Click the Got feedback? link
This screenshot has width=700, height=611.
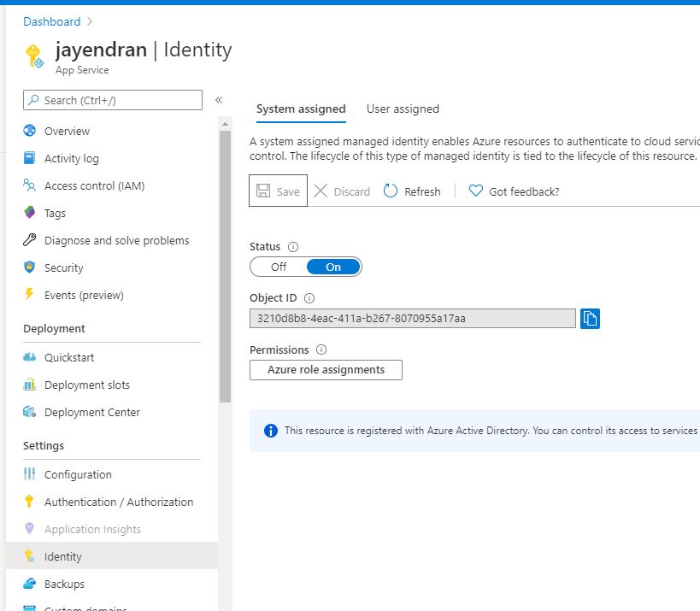coord(524,191)
